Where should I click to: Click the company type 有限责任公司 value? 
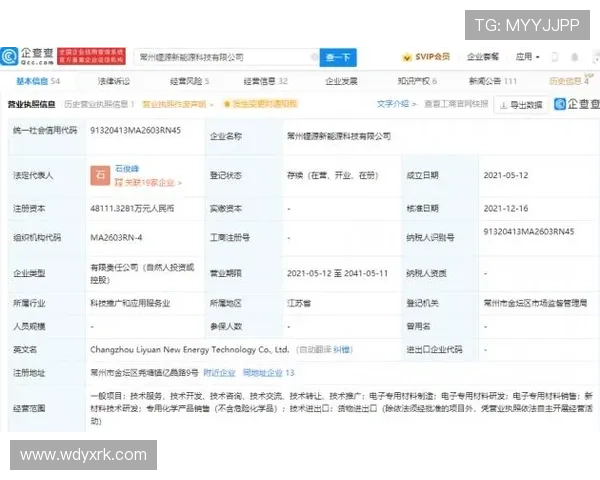(142, 273)
